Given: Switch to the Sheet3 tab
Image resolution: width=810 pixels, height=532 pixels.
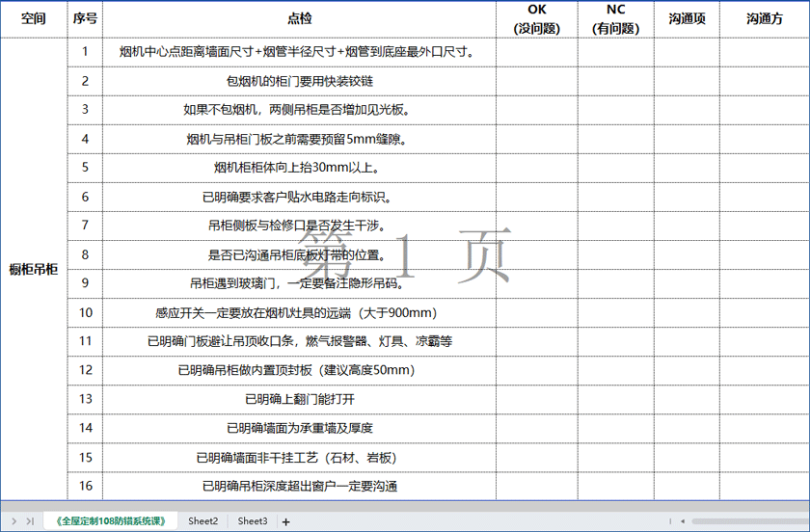Looking at the screenshot, I should click(253, 520).
